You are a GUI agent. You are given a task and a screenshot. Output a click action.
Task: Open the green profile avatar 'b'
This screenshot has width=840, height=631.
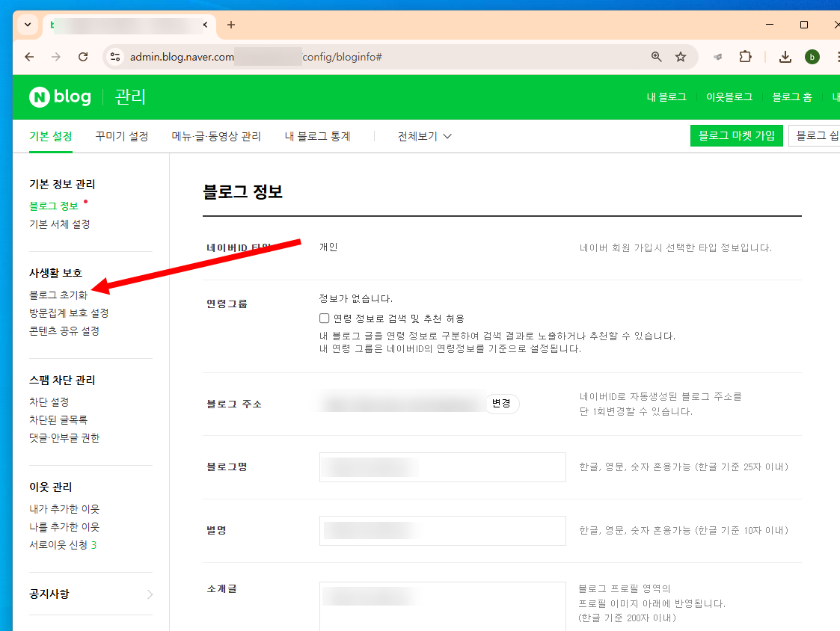tap(812, 57)
